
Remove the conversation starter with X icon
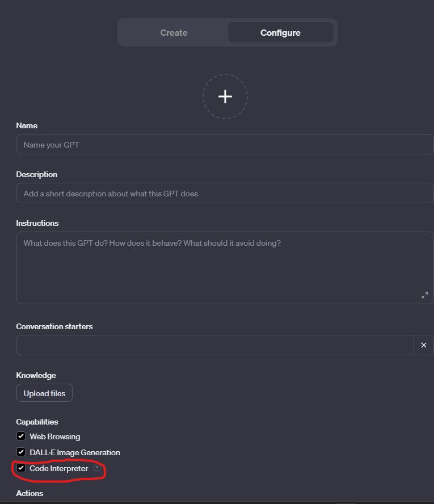pyautogui.click(x=424, y=345)
